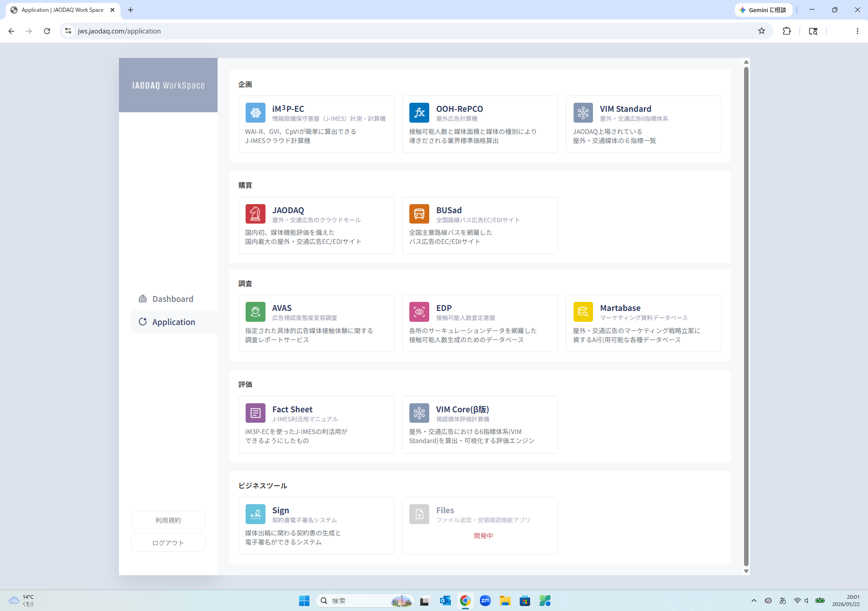Go back to the previous page
The width and height of the screenshot is (868, 611).
click(11, 31)
